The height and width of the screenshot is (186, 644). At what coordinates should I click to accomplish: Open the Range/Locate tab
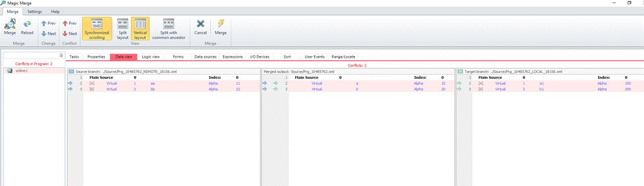click(343, 57)
